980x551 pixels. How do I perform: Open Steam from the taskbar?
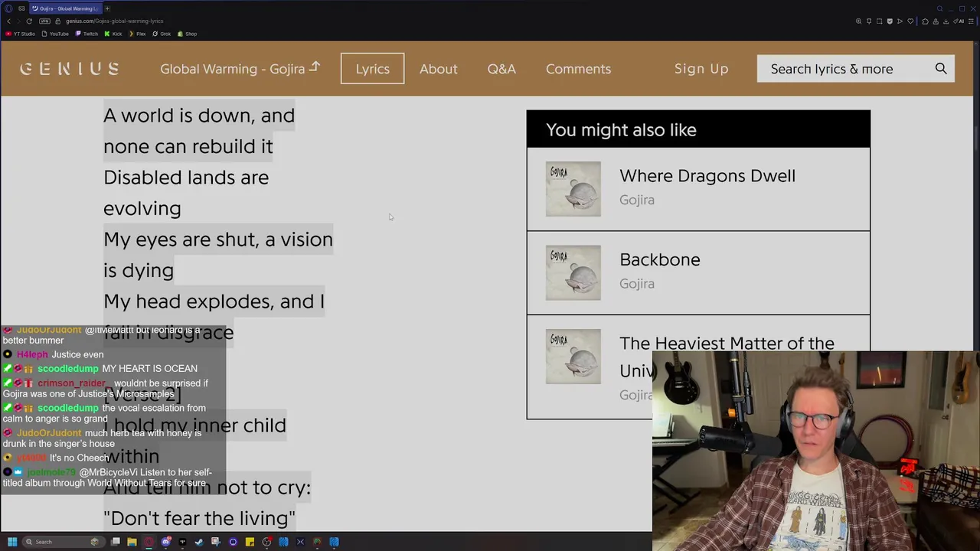[199, 542]
